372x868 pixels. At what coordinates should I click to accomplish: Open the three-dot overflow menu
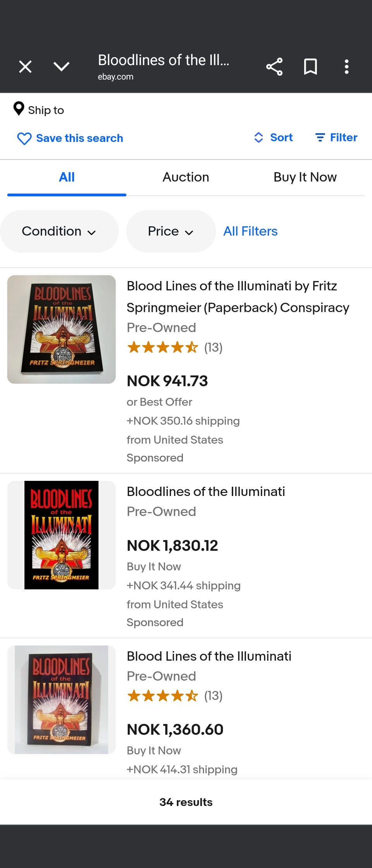(x=346, y=67)
